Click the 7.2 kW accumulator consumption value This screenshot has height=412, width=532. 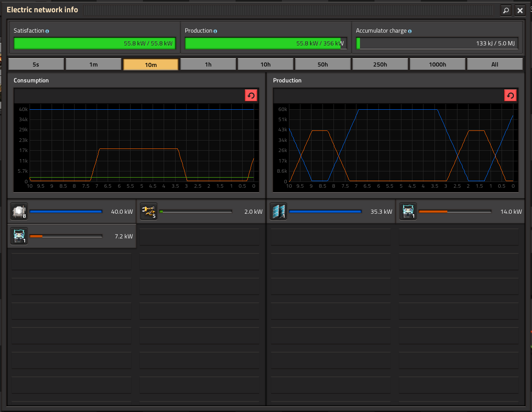point(124,236)
